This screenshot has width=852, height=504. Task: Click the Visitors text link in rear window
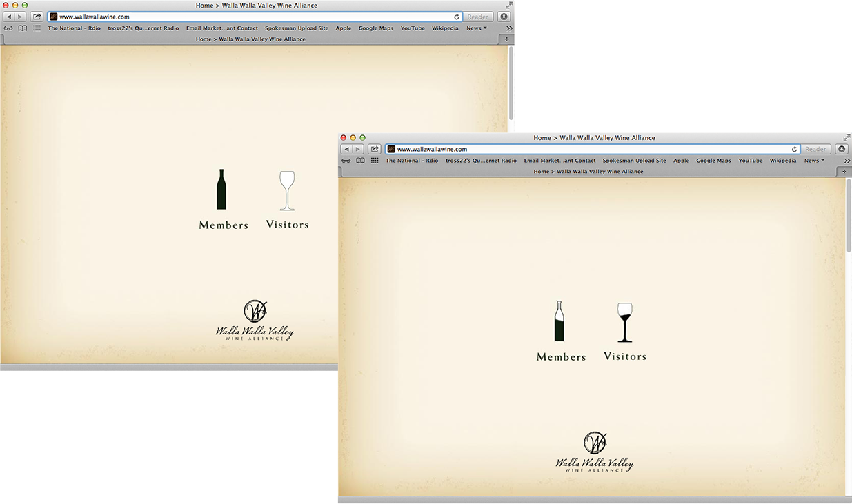tap(287, 225)
